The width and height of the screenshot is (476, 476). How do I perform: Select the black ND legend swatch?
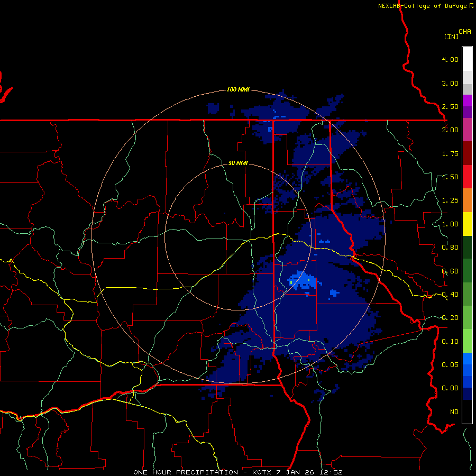point(467,411)
